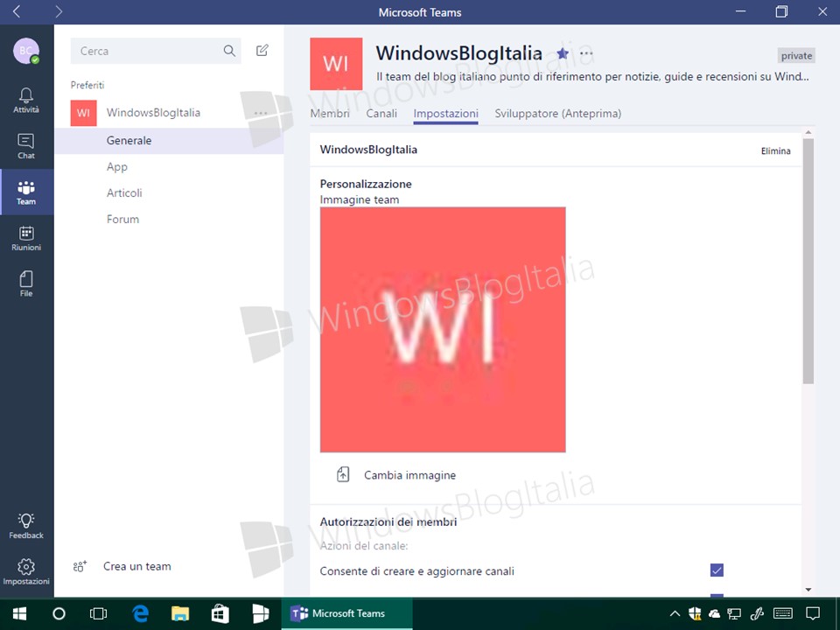Open Cortana circle on taskbar

pos(59,613)
